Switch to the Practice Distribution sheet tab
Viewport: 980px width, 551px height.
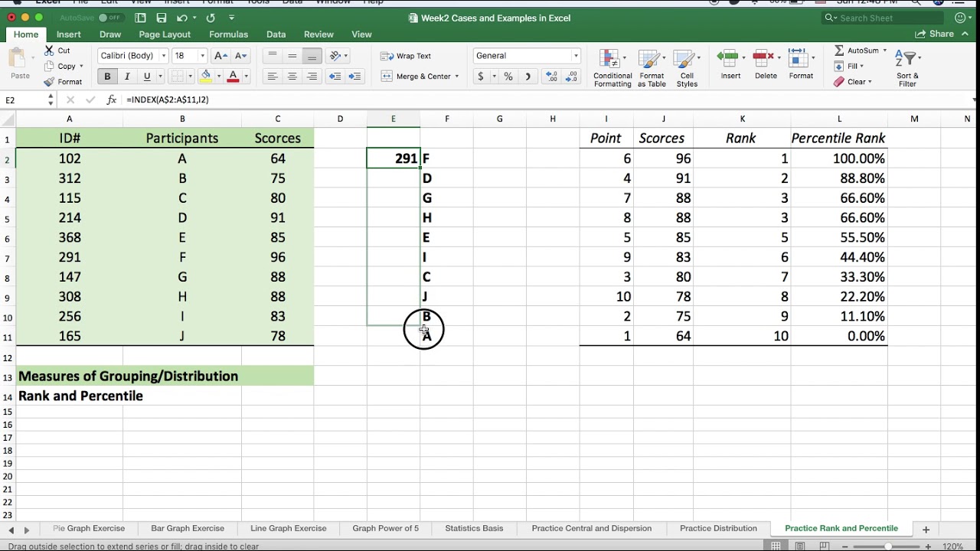coord(718,528)
